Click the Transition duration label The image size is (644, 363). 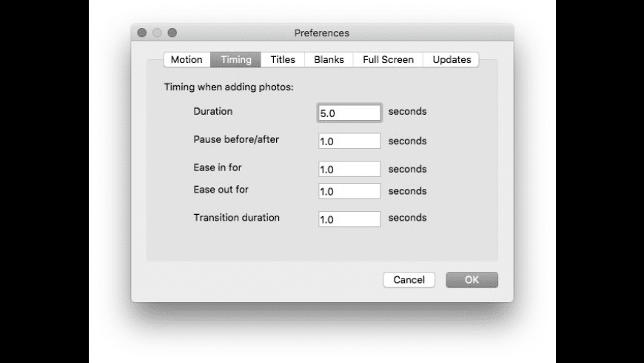(x=237, y=218)
